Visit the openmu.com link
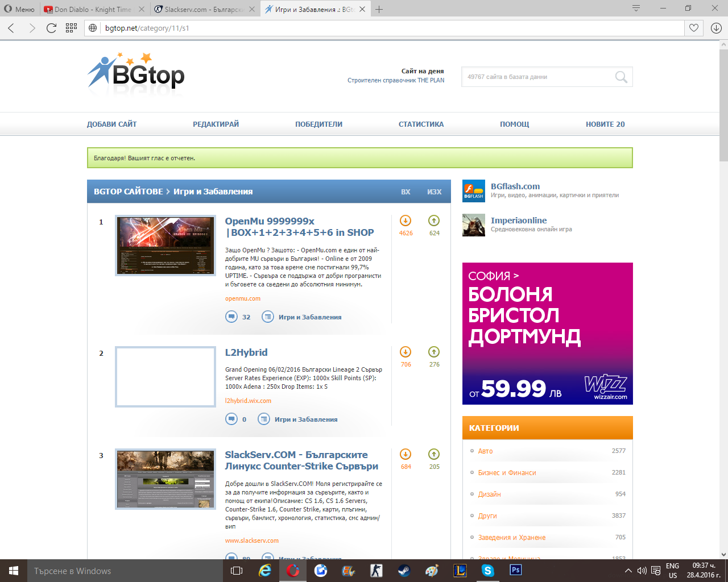The width and height of the screenshot is (728, 582). tap(243, 298)
